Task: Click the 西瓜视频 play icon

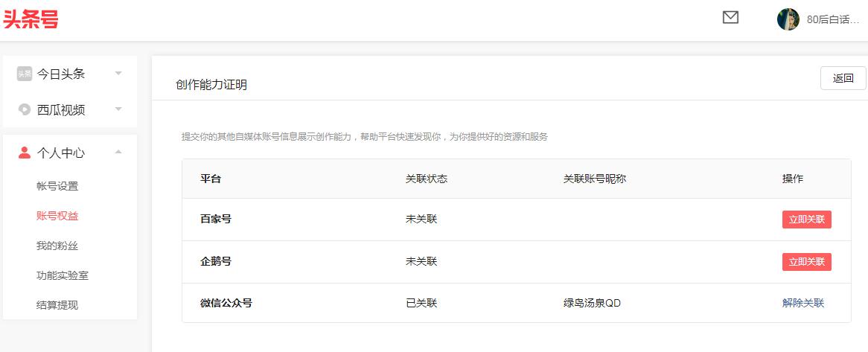Action: coord(25,109)
